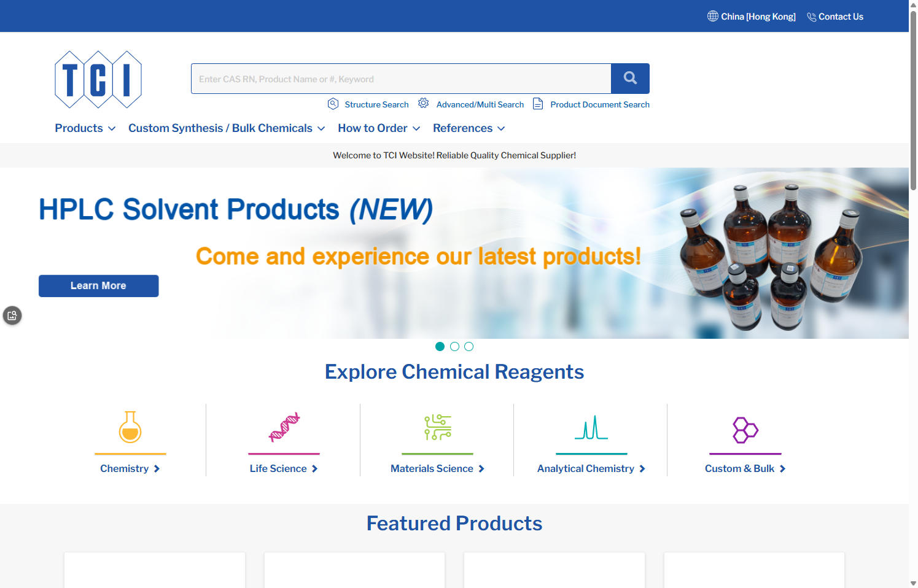
Task: Click the Learn More button
Action: pyautogui.click(x=98, y=286)
